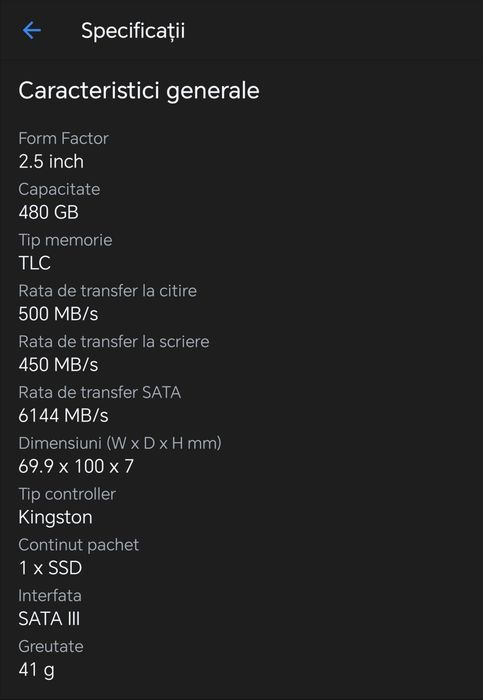
Task: Select the Rata de transfer la scriere label
Action: 114,342
